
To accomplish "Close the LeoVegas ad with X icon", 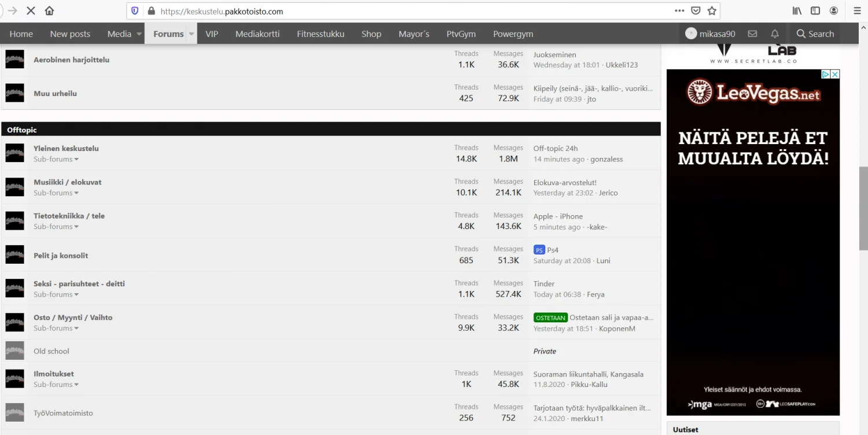I will point(835,74).
